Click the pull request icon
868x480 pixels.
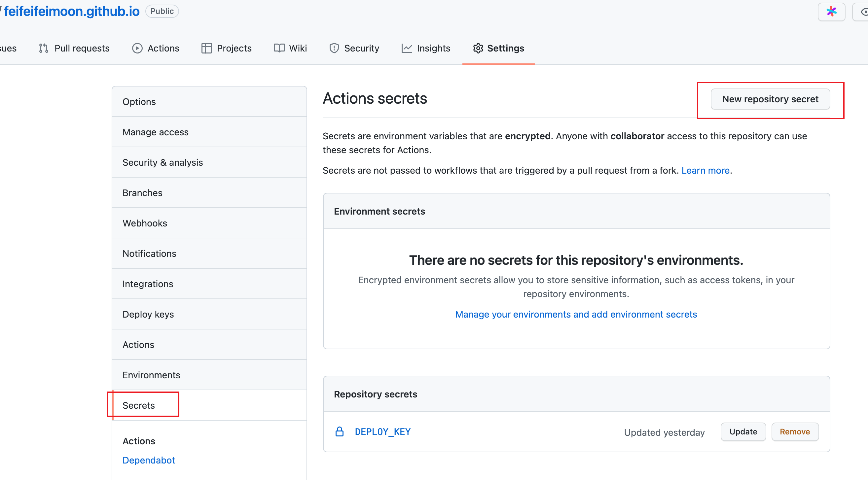[x=44, y=48]
